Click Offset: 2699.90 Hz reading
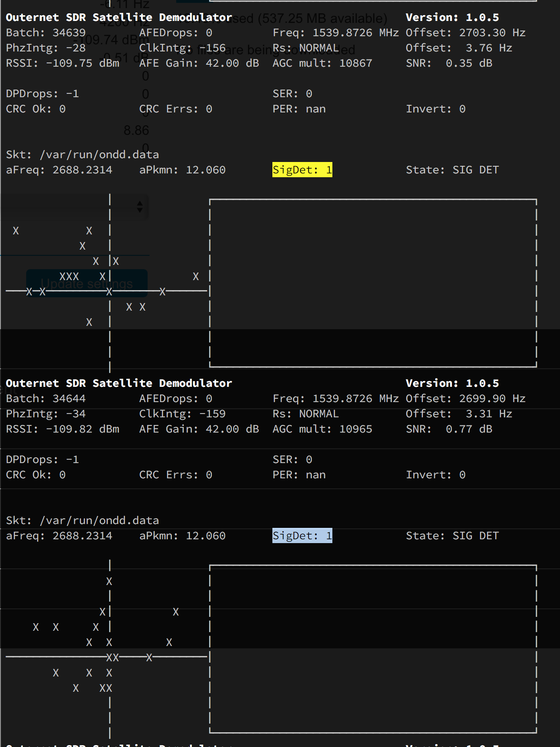 (466, 398)
